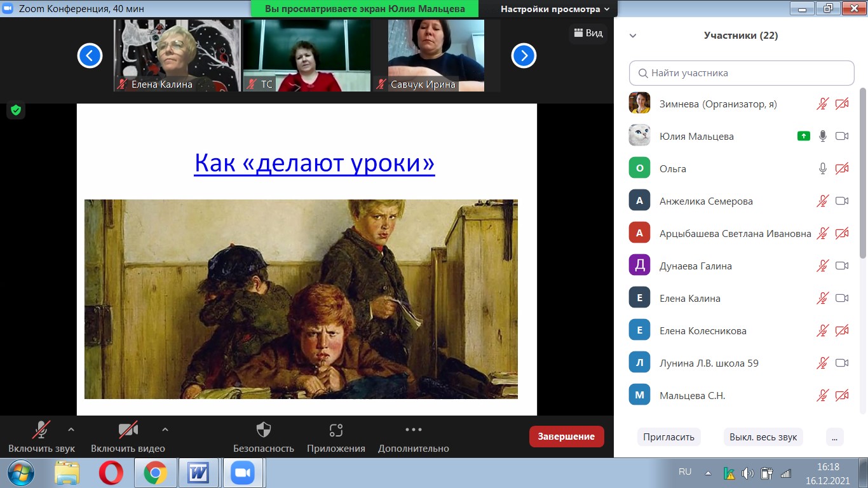868x488 pixels.
Task: Click the red A avatar of Арцыбашева
Action: tap(639, 233)
